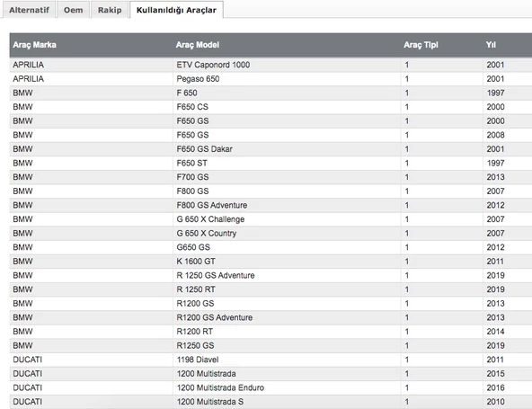
Task: Click year 2011 in the K 1600 GT row
Action: tap(495, 262)
